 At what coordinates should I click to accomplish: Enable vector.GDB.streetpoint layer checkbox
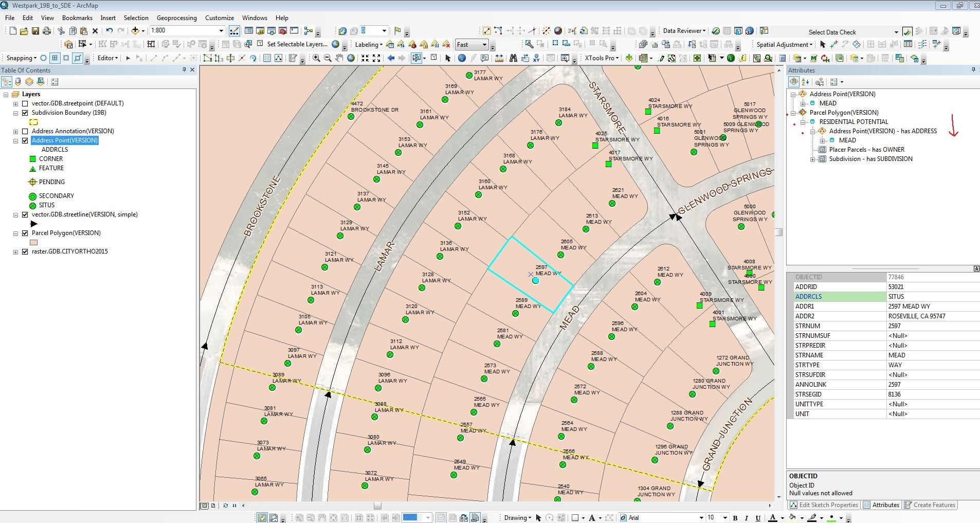[x=25, y=103]
